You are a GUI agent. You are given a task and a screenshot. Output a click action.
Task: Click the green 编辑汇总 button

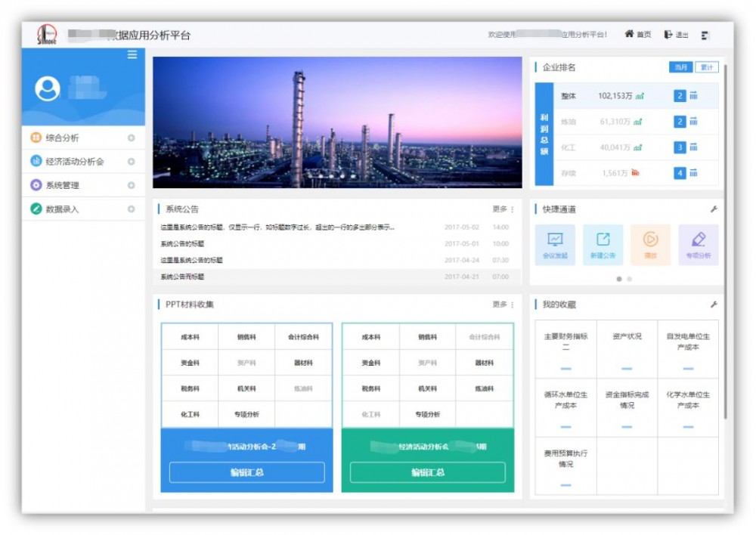click(427, 472)
